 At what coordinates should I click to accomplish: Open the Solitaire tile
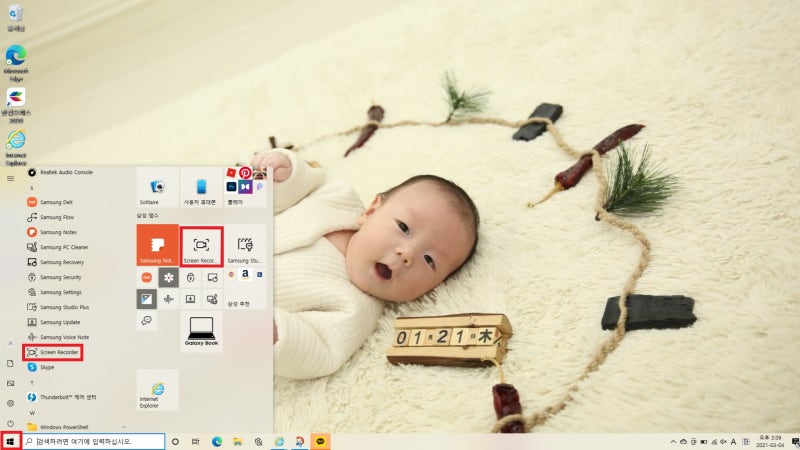(157, 187)
